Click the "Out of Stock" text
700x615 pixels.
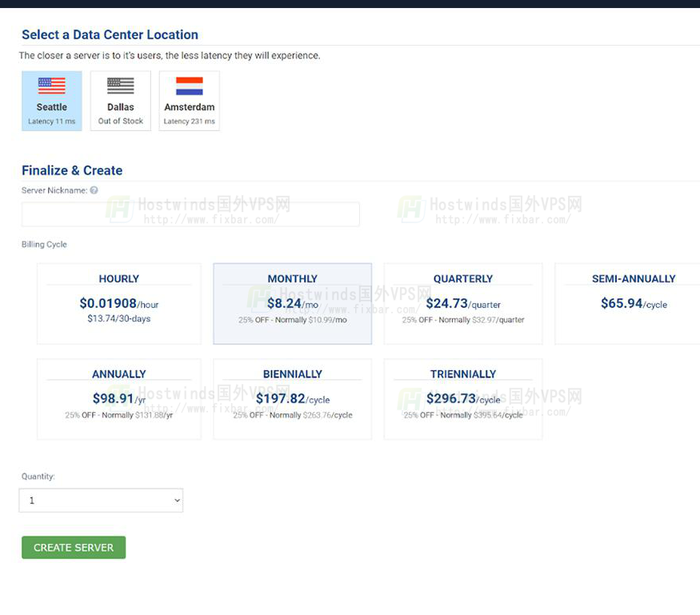[x=121, y=121]
